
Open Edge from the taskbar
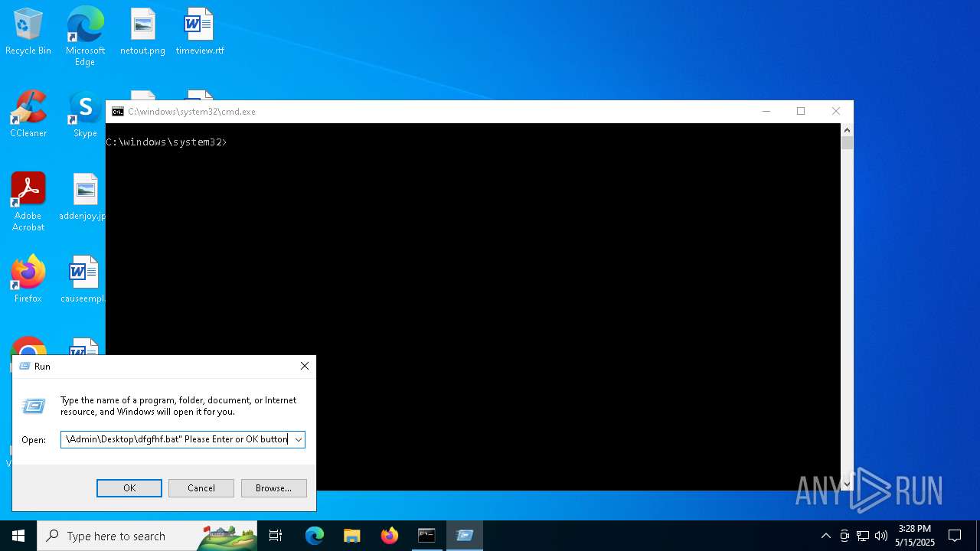pyautogui.click(x=315, y=536)
